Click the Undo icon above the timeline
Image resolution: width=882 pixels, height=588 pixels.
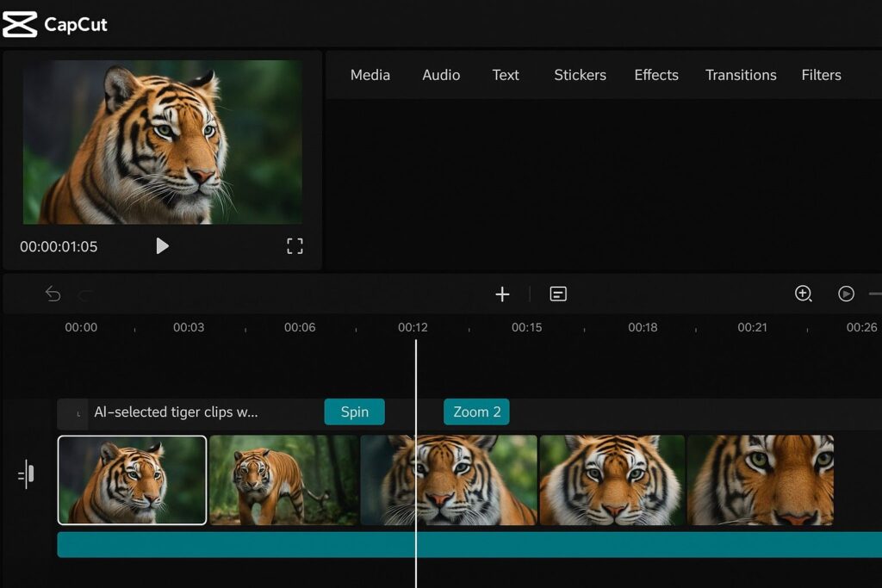tap(52, 294)
